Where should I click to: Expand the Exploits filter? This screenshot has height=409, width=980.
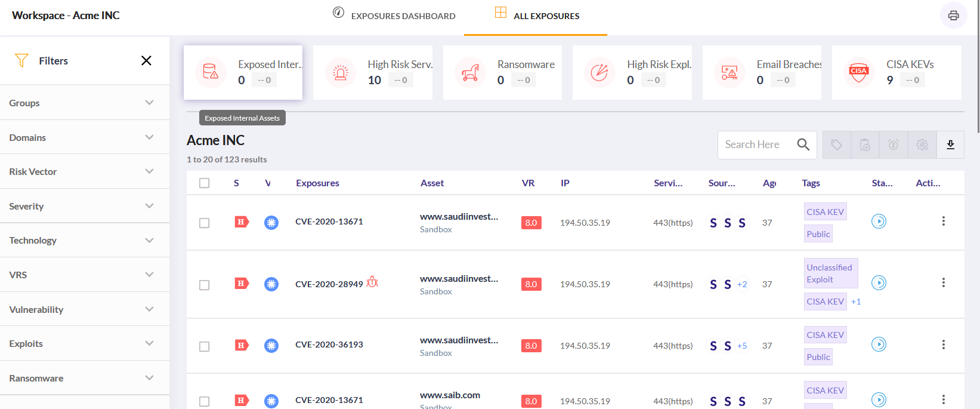85,343
